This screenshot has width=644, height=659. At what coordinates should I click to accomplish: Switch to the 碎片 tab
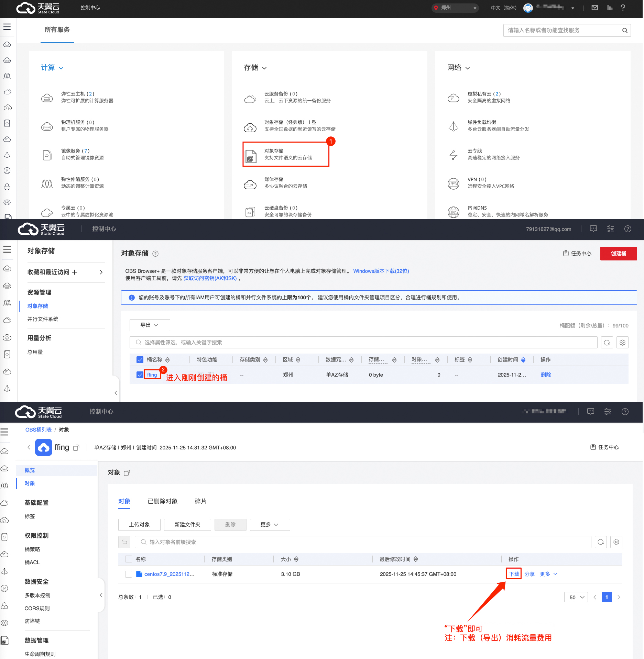pos(200,501)
